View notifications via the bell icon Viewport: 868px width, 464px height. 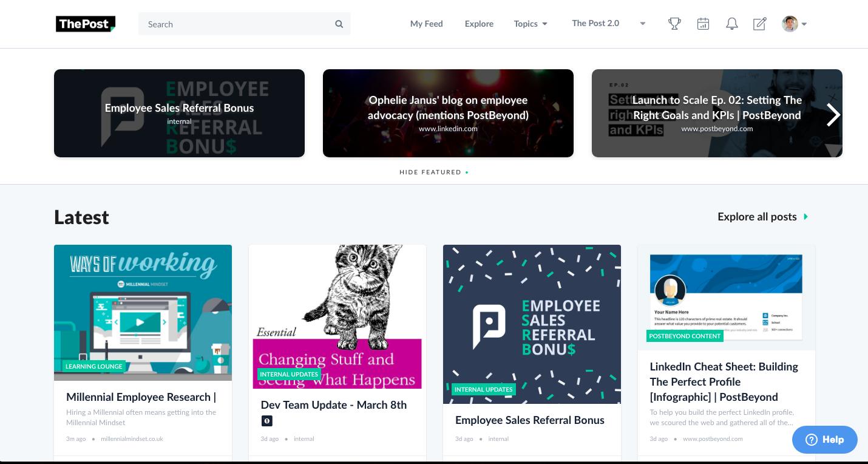pyautogui.click(x=731, y=24)
